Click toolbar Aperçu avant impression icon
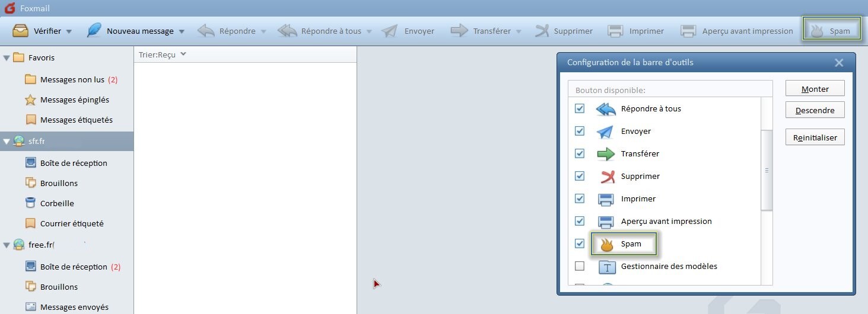 click(688, 31)
